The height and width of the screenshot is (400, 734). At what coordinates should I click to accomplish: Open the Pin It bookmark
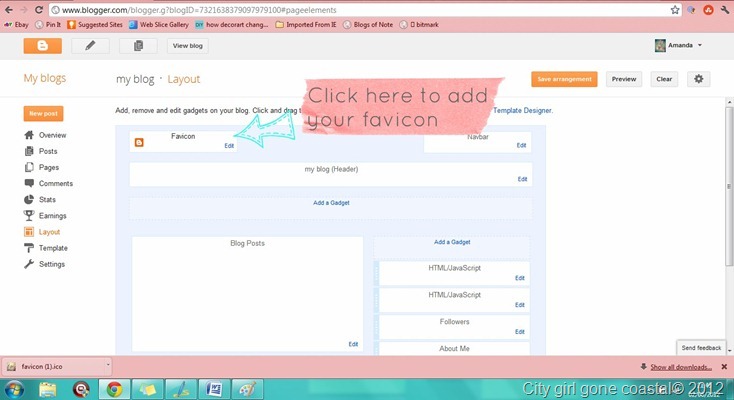(x=48, y=24)
